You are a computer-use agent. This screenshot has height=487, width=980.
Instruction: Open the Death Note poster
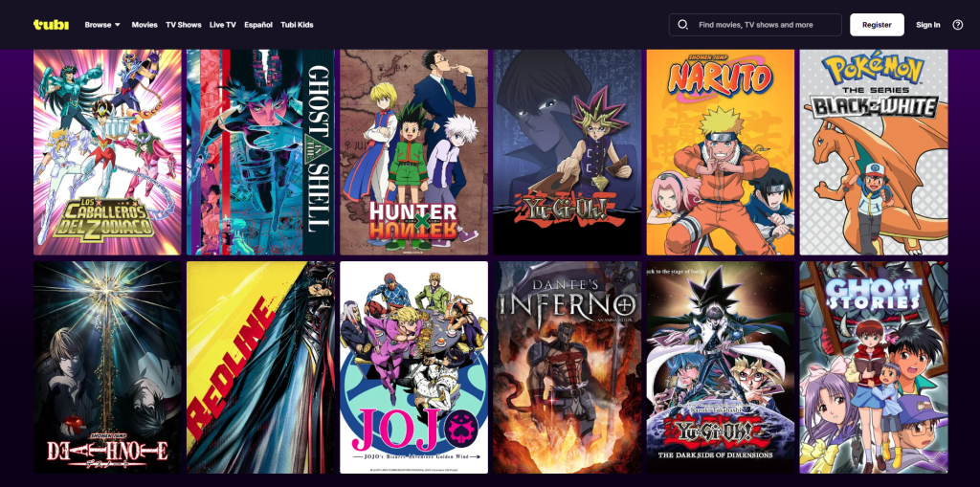(107, 367)
